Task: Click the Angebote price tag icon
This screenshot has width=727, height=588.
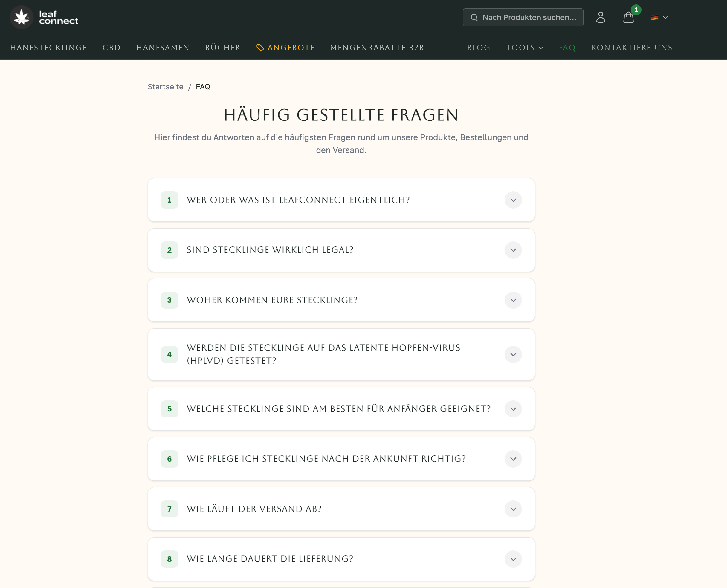Action: coord(260,48)
